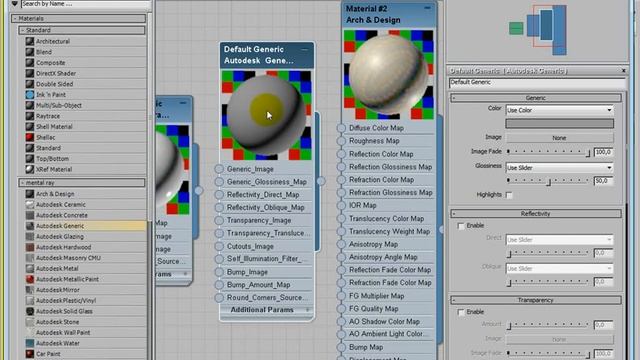Viewport: 640px width, 360px height.
Task: Choose the Autodesk Masonry CMU icon
Action: pyautogui.click(x=30, y=258)
